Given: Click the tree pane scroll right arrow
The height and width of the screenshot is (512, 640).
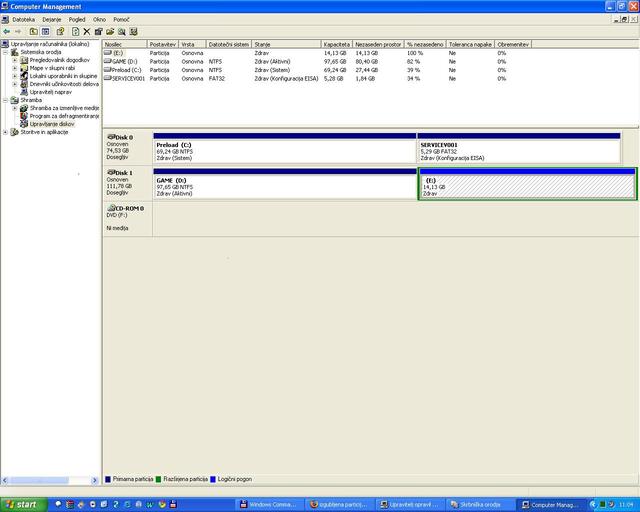Looking at the screenshot, I should pos(95,481).
